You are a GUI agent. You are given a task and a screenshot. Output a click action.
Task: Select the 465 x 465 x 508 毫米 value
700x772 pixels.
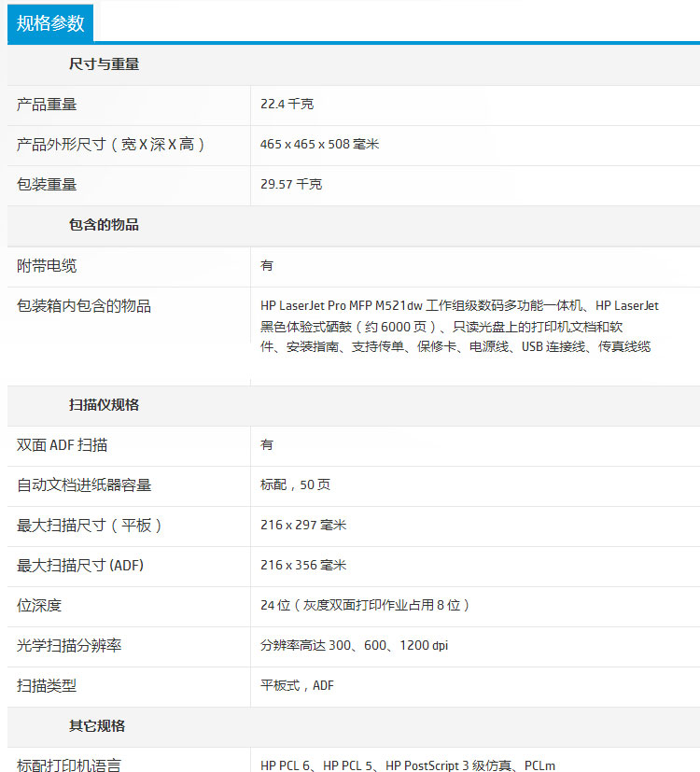click(x=319, y=145)
